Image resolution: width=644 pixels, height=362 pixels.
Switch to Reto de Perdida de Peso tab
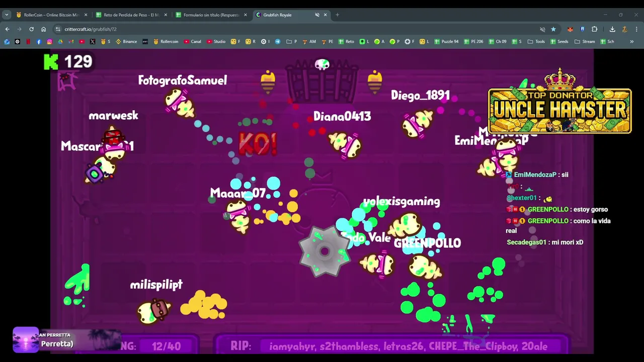(131, 15)
